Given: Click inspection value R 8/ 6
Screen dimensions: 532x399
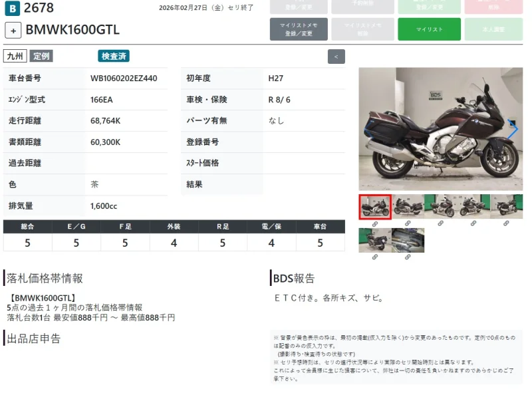Looking at the screenshot, I should 279,100.
